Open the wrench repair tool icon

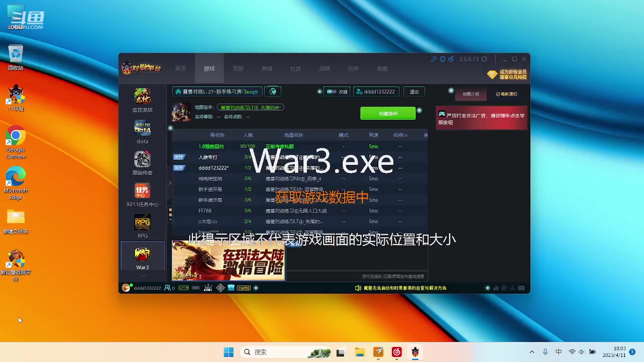coord(434,59)
